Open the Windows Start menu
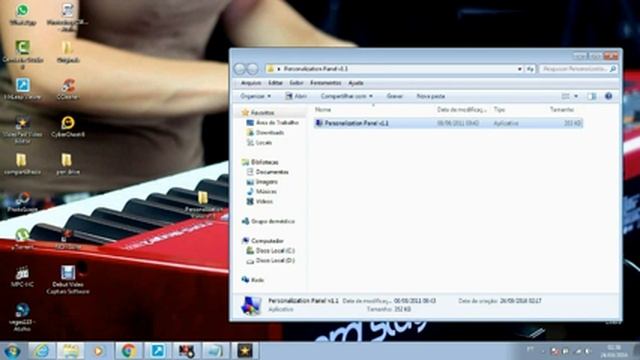Screen dimensions: 640x360 tap(12, 351)
